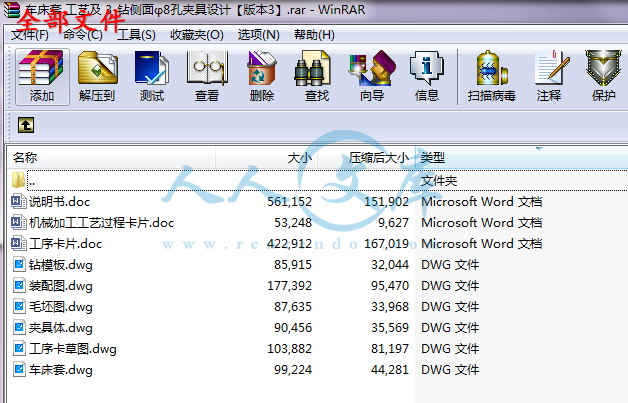
Task: Click Word icon of 工序卡片.doc
Action: click(18, 243)
